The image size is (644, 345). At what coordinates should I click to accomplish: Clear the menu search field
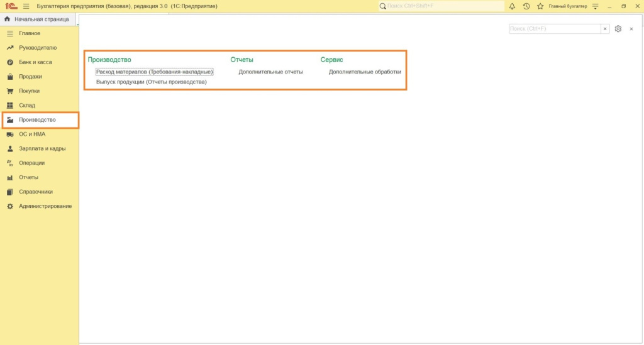[605, 29]
